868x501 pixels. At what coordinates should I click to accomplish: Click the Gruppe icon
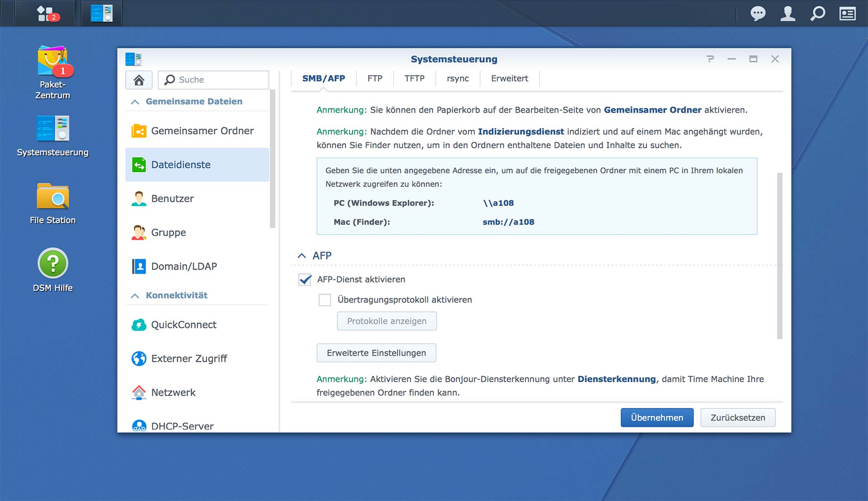pos(139,233)
